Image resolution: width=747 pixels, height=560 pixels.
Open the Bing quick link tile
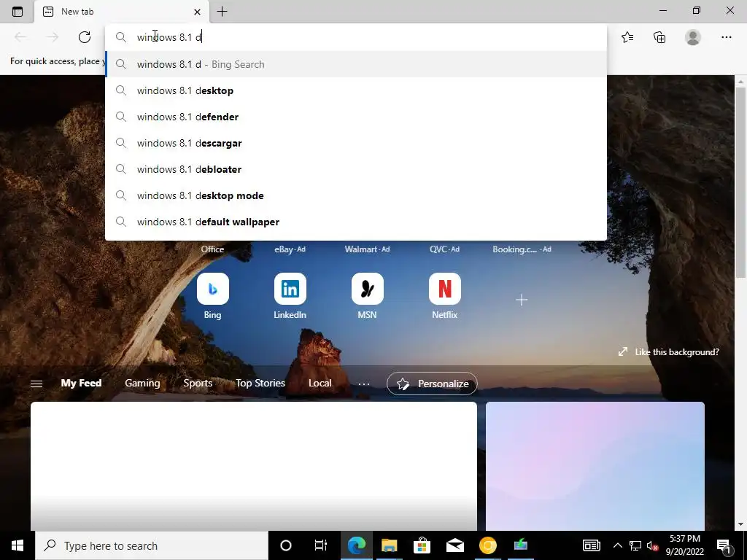(212, 289)
